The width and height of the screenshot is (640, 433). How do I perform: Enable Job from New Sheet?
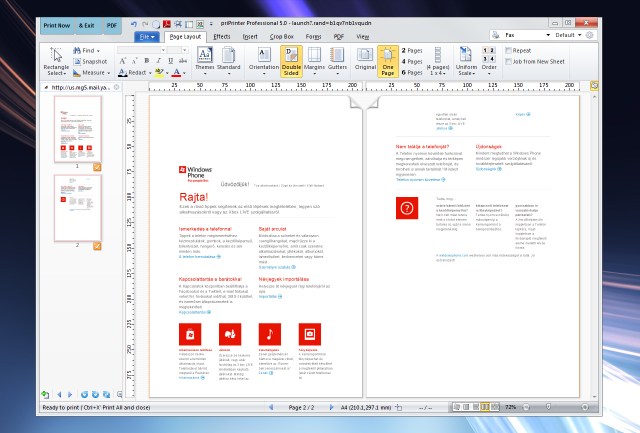click(509, 61)
